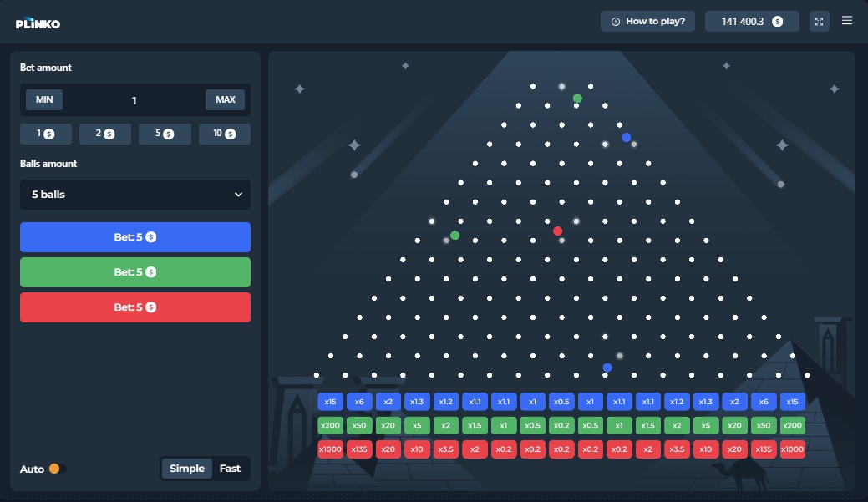Click the balance amount 141 400.3
The width and height of the screenshot is (868, 502).
click(752, 22)
